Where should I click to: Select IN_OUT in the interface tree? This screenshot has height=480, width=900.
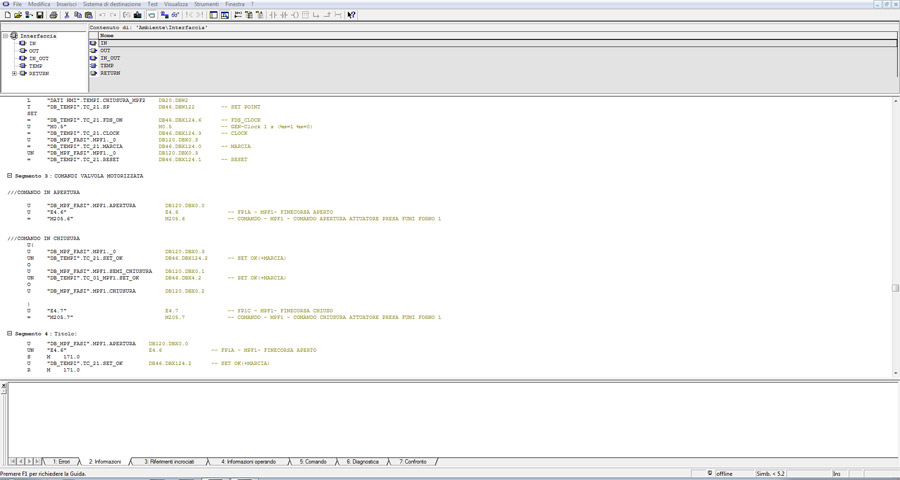click(x=39, y=58)
